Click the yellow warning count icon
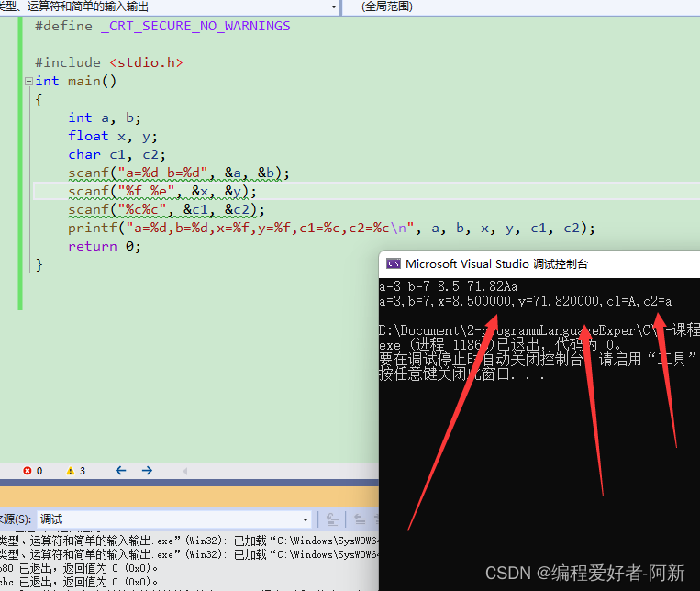This screenshot has width=700, height=591. click(x=70, y=471)
